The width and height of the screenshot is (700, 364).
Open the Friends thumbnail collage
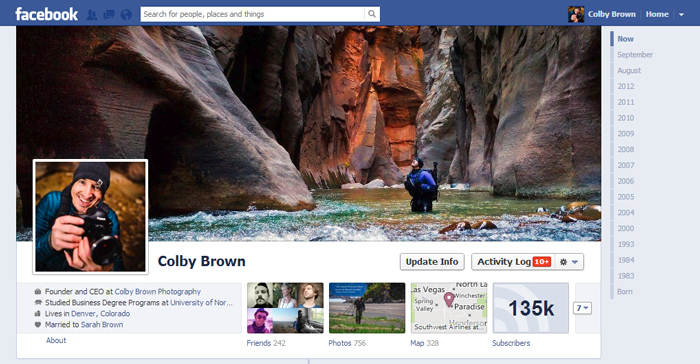(x=285, y=308)
